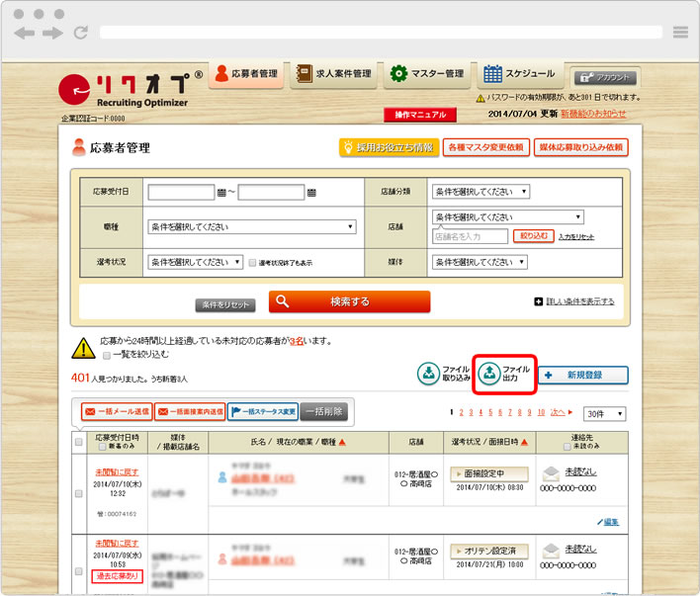Toggle 新着のみ checkbox in header
The image size is (700, 596).
pos(103,447)
